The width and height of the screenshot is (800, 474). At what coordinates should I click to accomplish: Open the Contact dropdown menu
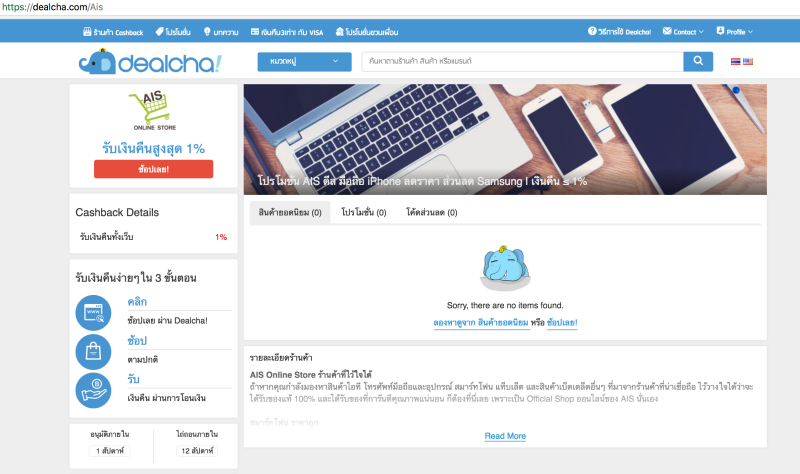683,32
